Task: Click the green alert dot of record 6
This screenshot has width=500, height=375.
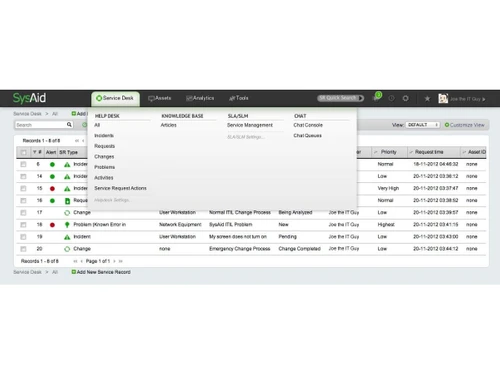Action: tap(52, 164)
